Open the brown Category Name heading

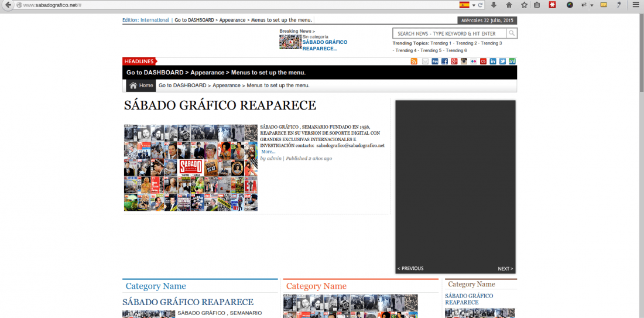471,284
